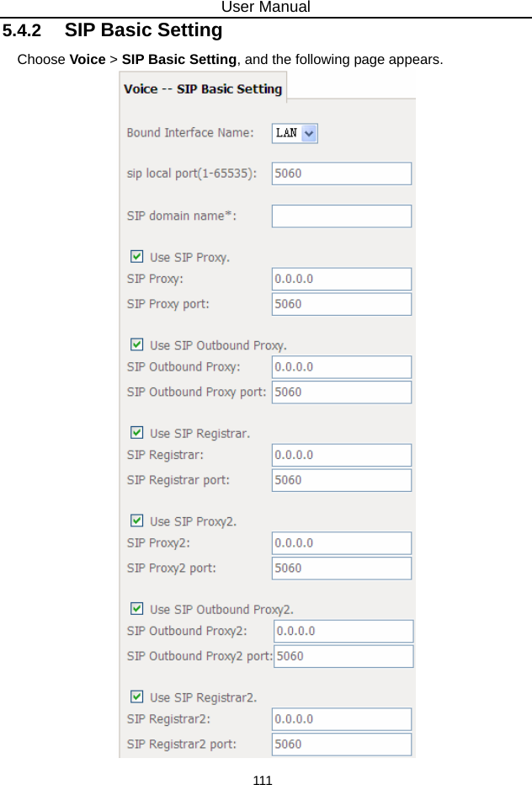
Task: Toggle the Use SIP Registrar checkbox
Action: (x=136, y=432)
